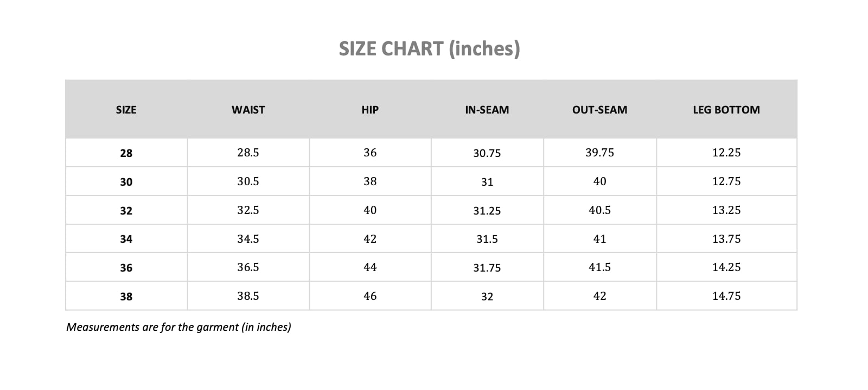Image resolution: width=868 pixels, height=390 pixels.
Task: Click hip value 46 cell
Action: (370, 296)
